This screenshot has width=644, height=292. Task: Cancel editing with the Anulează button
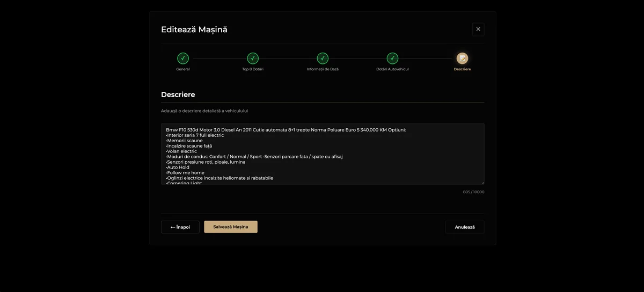(x=465, y=227)
